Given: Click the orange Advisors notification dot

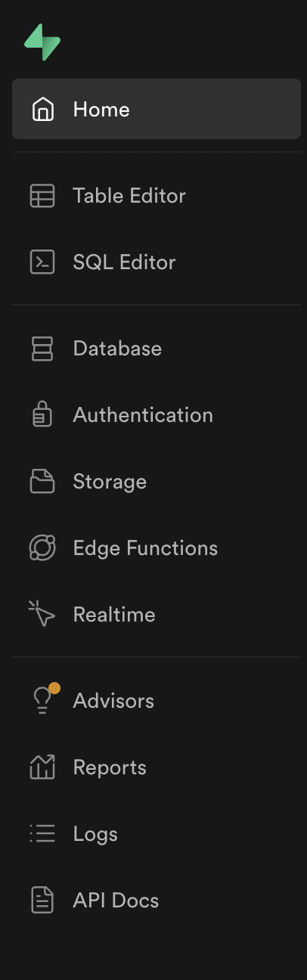Looking at the screenshot, I should (x=54, y=688).
